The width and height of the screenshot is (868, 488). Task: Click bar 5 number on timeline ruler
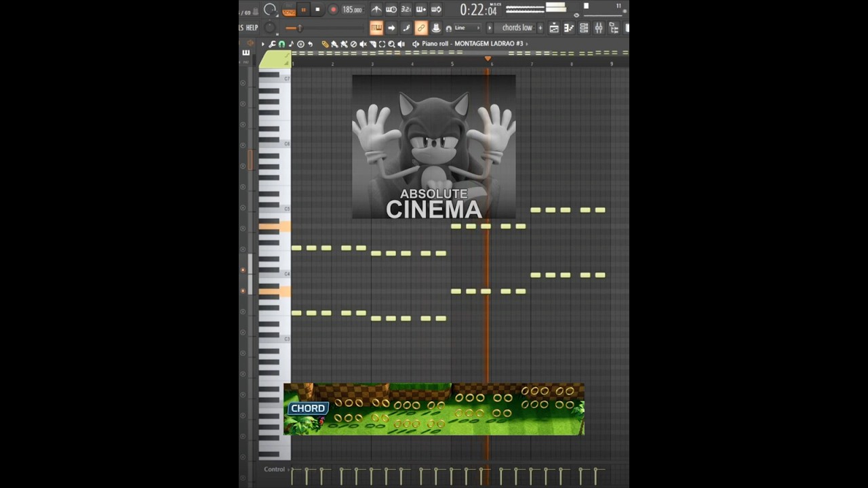(452, 64)
